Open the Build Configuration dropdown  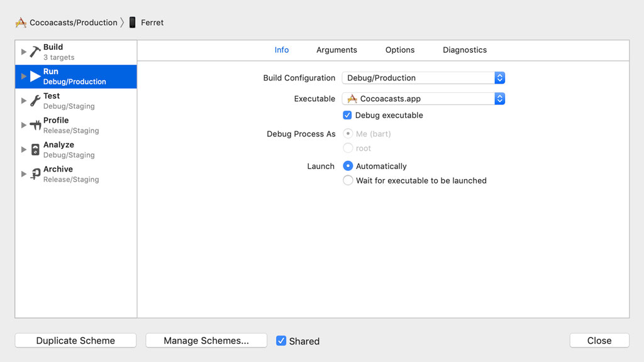(500, 77)
